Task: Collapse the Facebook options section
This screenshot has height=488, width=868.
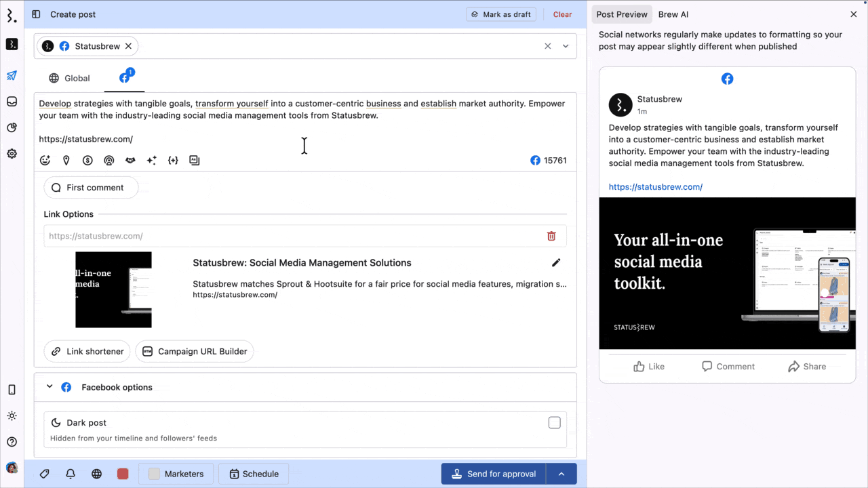Action: (x=50, y=387)
